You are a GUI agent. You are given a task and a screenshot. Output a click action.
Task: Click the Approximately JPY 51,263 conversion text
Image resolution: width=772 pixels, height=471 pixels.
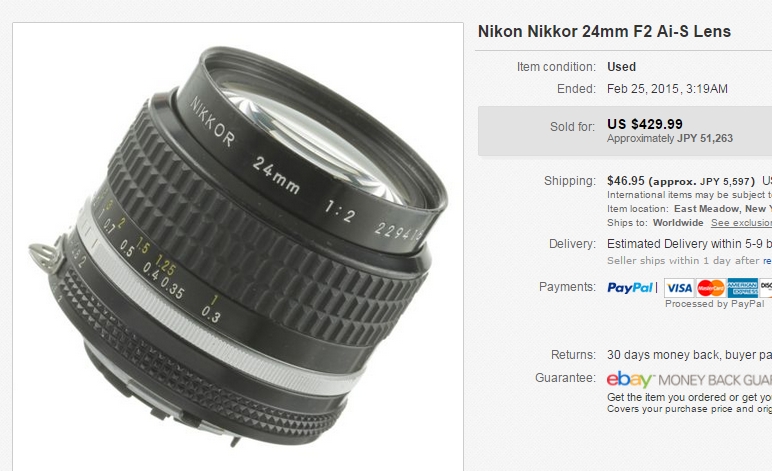pyautogui.click(x=670, y=139)
